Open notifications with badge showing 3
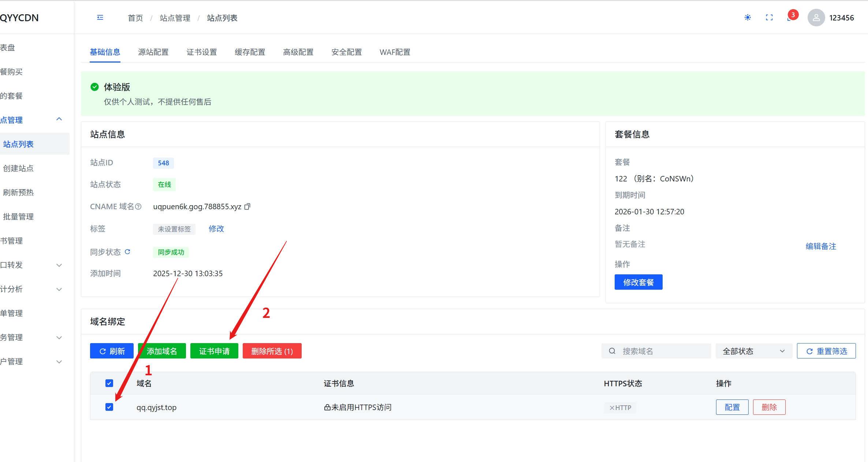868x462 pixels. pyautogui.click(x=791, y=17)
